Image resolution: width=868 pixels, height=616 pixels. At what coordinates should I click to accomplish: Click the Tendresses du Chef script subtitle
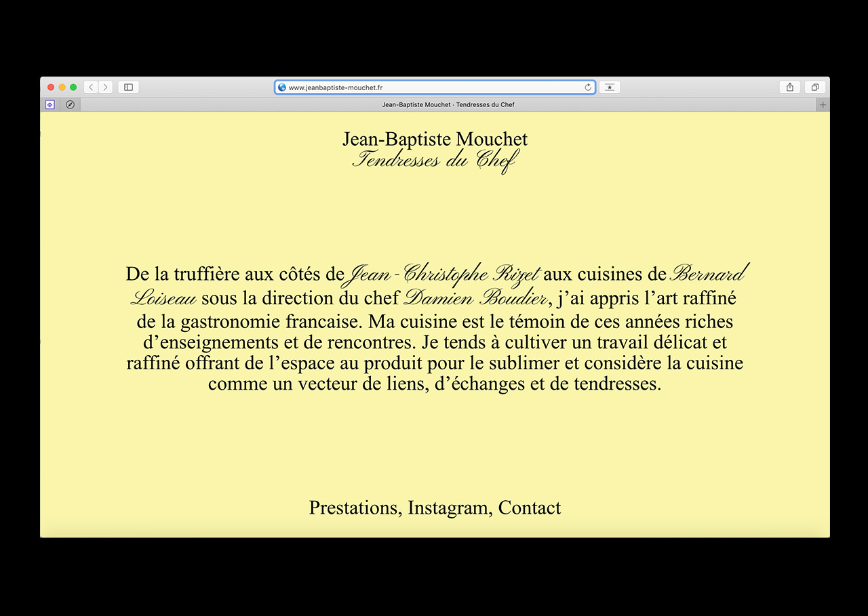click(435, 161)
